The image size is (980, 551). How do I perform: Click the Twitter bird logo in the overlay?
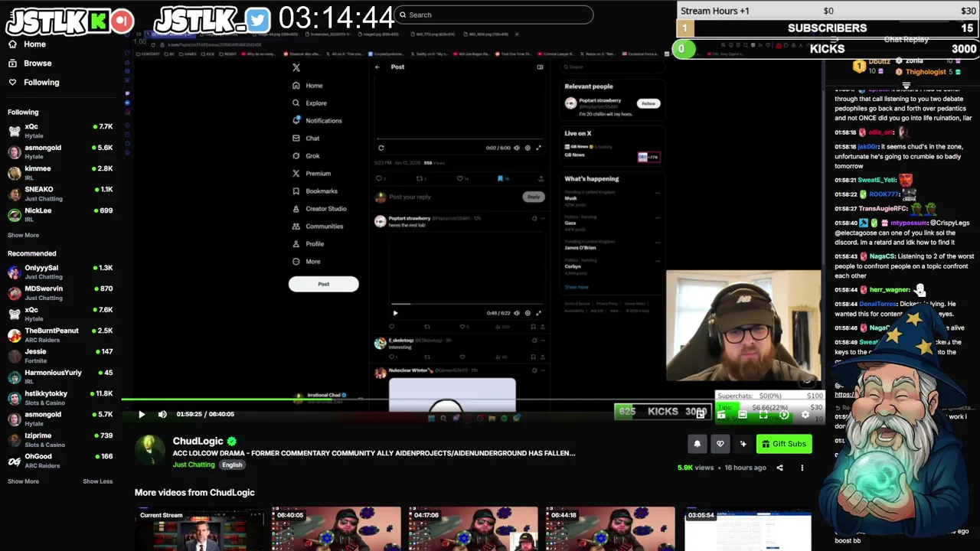258,20
